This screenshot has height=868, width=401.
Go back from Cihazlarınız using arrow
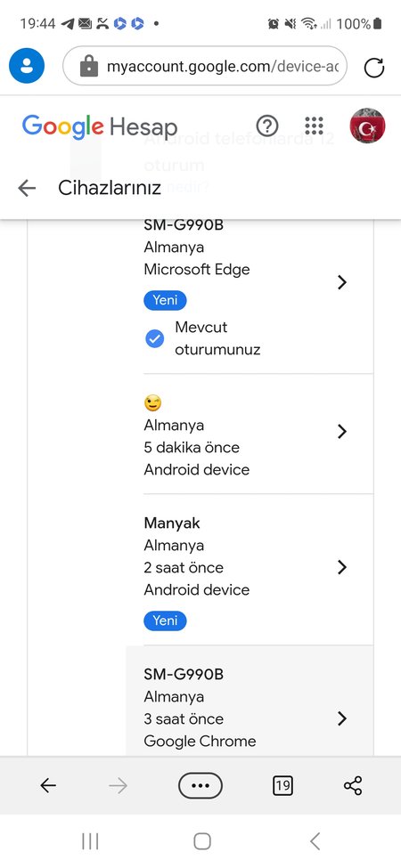point(27,188)
